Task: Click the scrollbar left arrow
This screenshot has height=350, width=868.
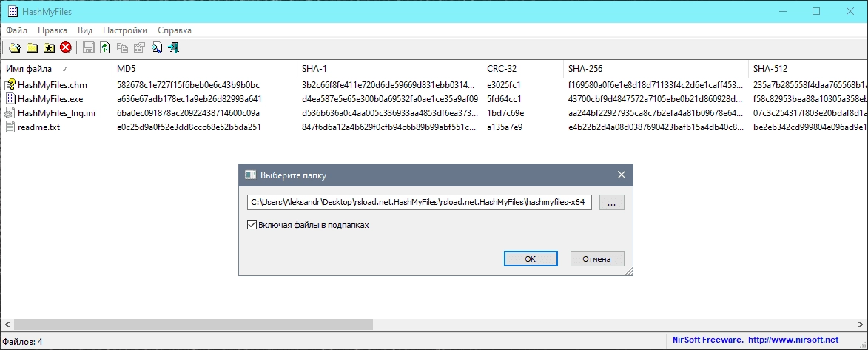Action: 7,324
